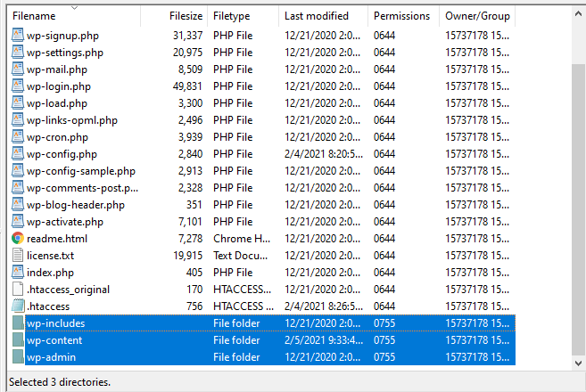Click the Filetype column header
Viewport: 586px width, 392px height.
pos(232,16)
